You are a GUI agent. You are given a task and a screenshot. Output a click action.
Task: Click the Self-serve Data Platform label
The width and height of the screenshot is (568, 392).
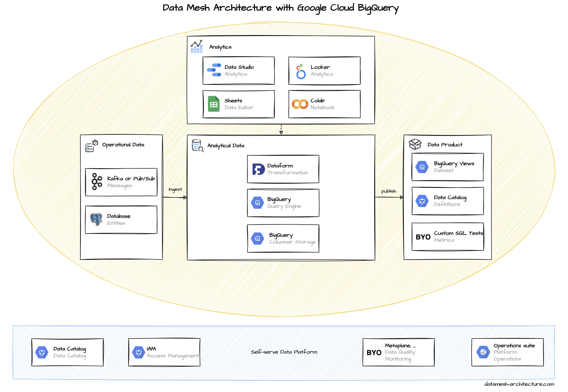coord(284,352)
